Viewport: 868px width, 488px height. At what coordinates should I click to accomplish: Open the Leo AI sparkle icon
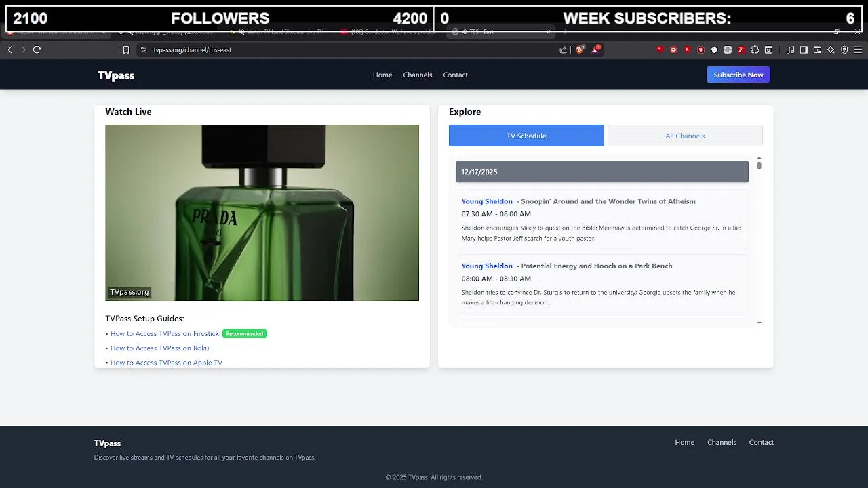pyautogui.click(x=831, y=49)
